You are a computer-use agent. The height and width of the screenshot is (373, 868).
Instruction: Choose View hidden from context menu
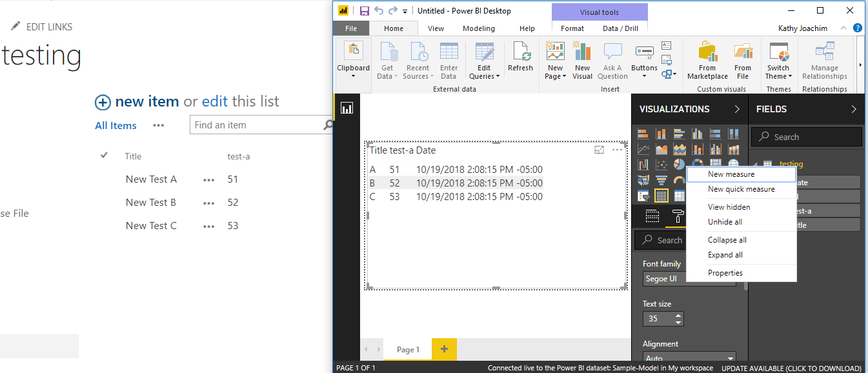[x=742, y=207]
